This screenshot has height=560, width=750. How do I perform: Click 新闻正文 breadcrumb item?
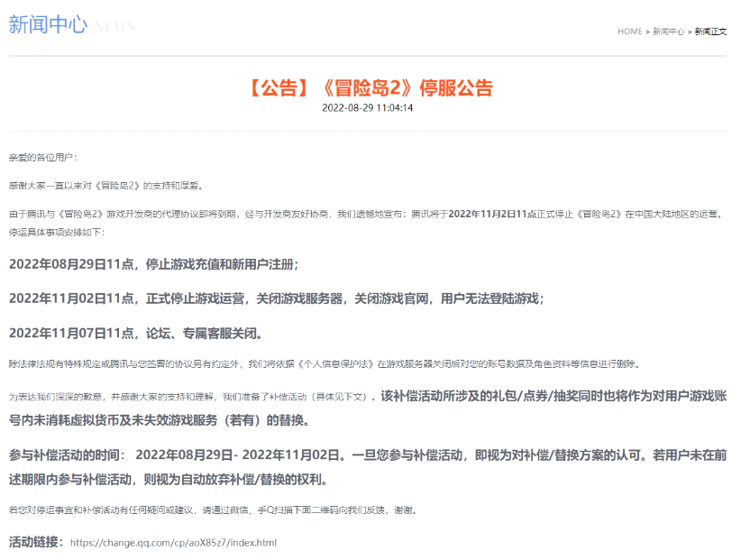pos(710,32)
